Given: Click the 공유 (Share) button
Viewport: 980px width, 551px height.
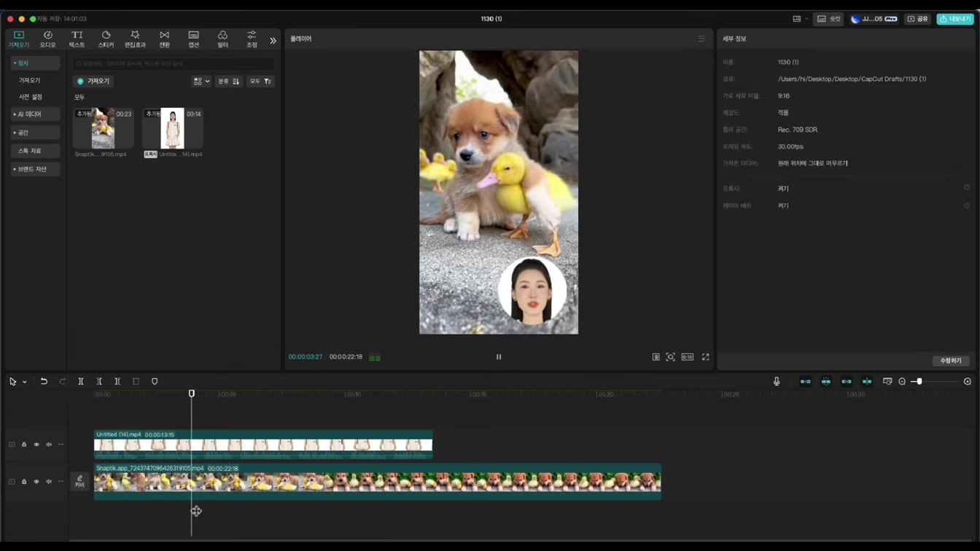Looking at the screenshot, I should [x=917, y=19].
